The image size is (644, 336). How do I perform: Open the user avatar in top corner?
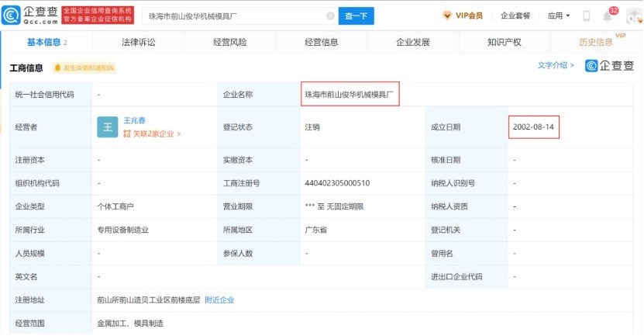pyautogui.click(x=635, y=16)
